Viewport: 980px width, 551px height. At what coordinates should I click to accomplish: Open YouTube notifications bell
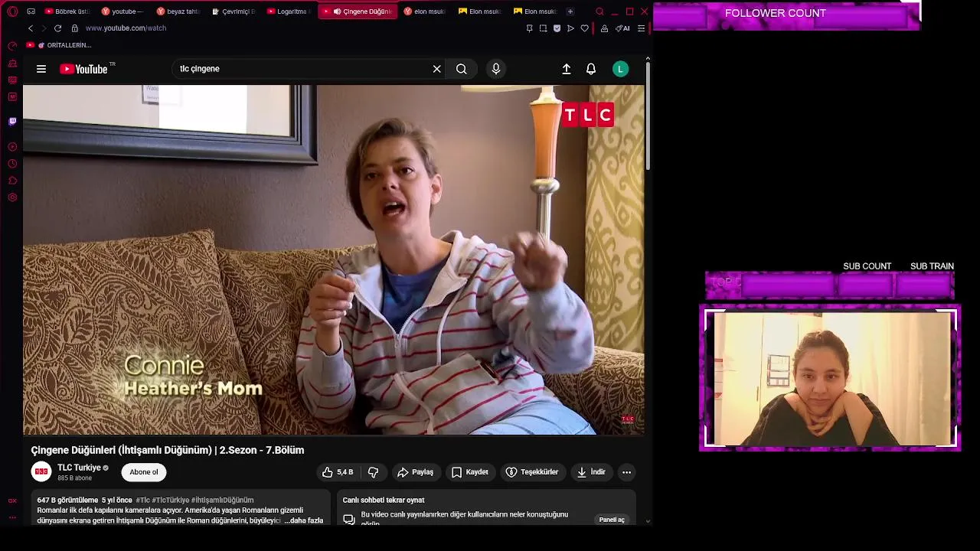tap(591, 69)
